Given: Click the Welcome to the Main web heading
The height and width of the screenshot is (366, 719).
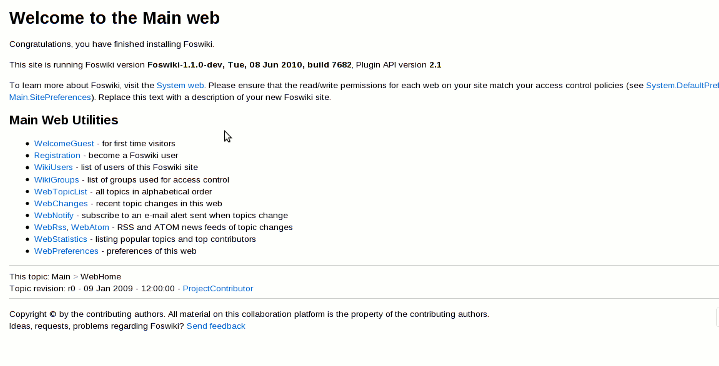Looking at the screenshot, I should [115, 18].
